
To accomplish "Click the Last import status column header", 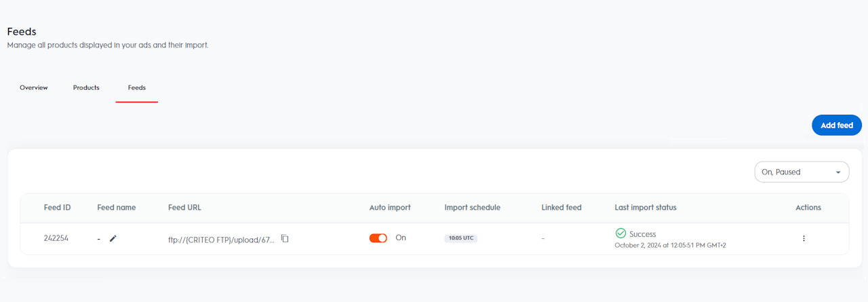I will [645, 208].
